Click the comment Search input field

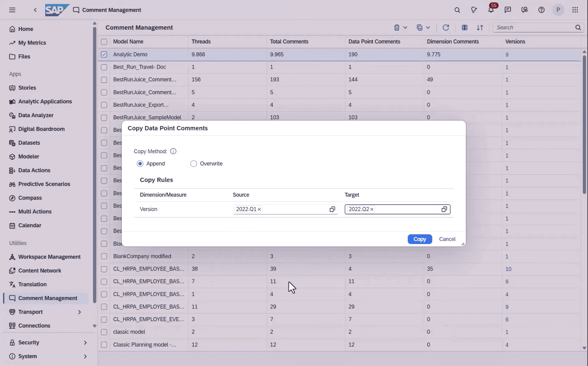(534, 28)
